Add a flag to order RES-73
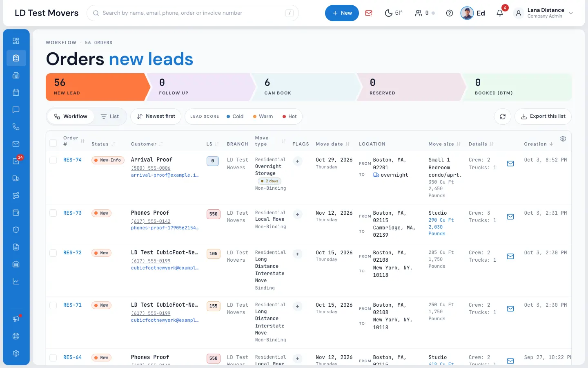The width and height of the screenshot is (588, 368). pyautogui.click(x=297, y=214)
